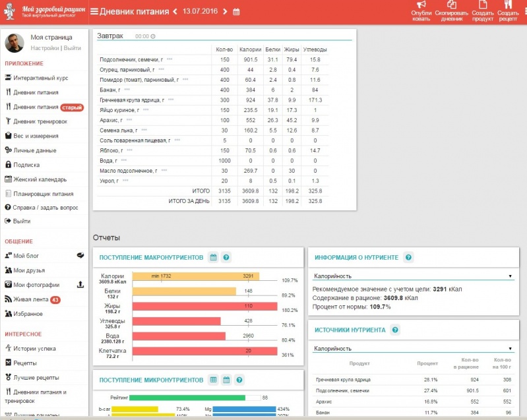This screenshot has height=420, width=527.
Task: Open Живая лента with 43 notifications
Action: [32, 299]
